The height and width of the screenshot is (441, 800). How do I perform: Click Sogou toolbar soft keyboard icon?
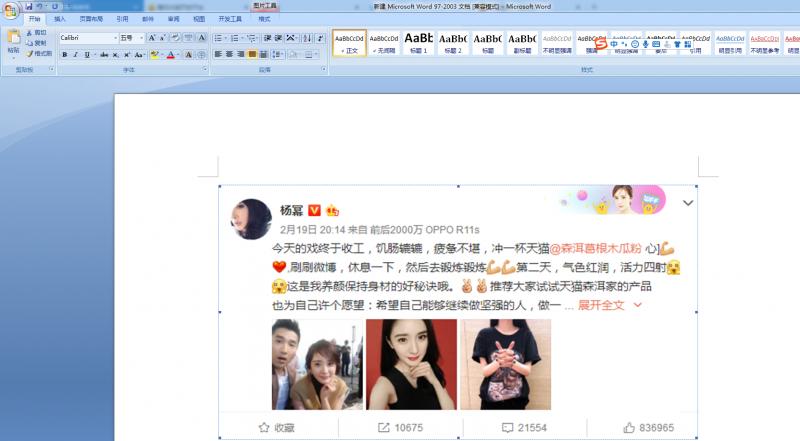click(656, 44)
